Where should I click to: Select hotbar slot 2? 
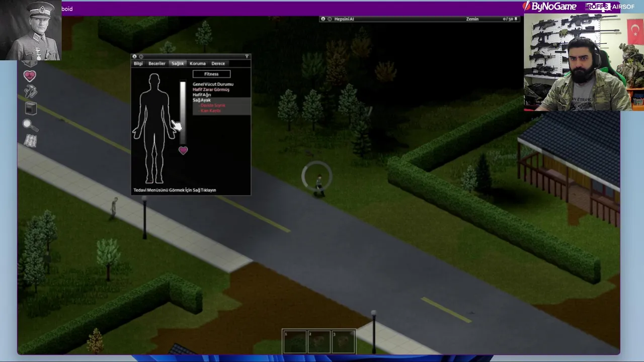coord(319,341)
